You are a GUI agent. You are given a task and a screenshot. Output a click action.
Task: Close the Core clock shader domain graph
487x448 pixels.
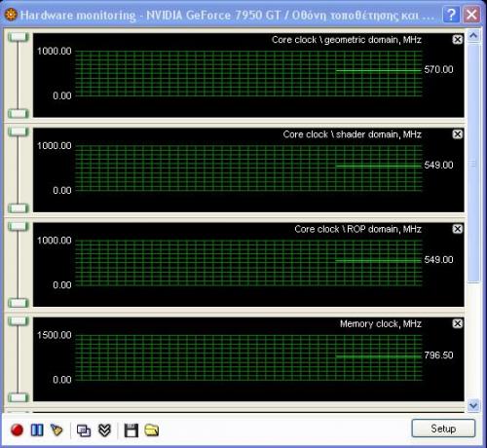[458, 134]
